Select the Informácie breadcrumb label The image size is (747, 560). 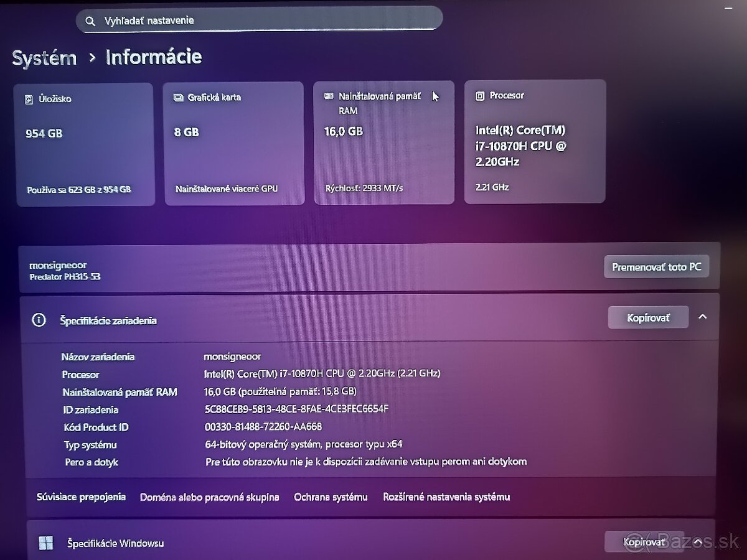tap(153, 57)
